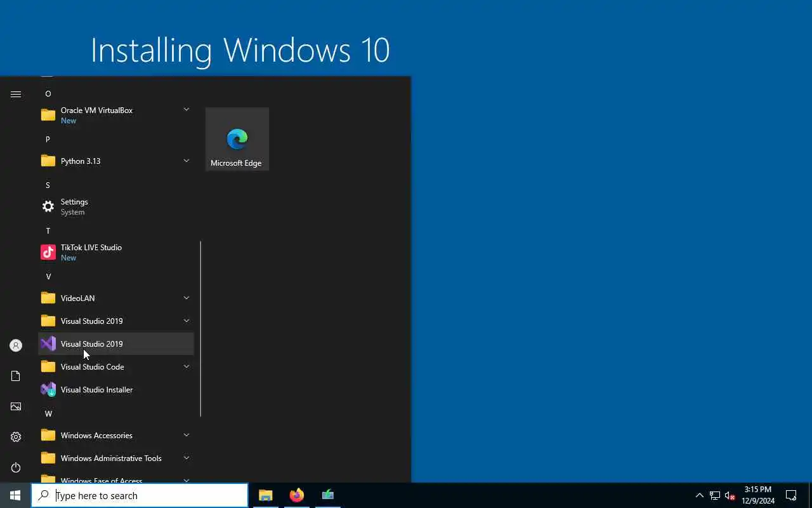Click Windows Administrative Tools folder icon
This screenshot has height=508, width=812.
point(48,458)
